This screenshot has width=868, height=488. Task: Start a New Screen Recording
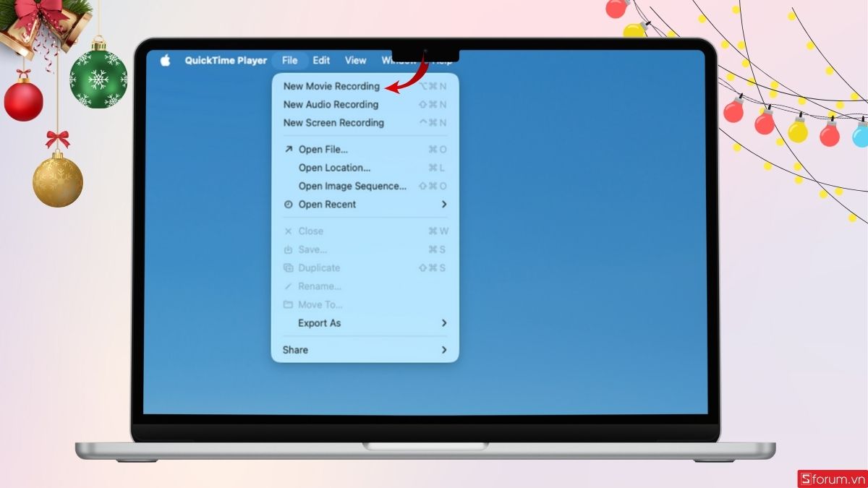click(333, 123)
